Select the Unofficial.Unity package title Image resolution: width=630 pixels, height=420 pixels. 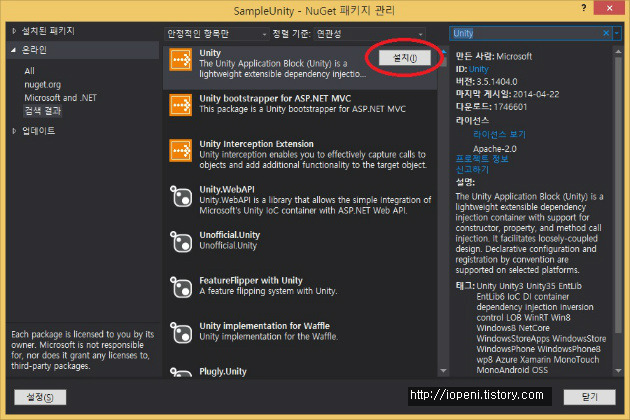[229, 235]
